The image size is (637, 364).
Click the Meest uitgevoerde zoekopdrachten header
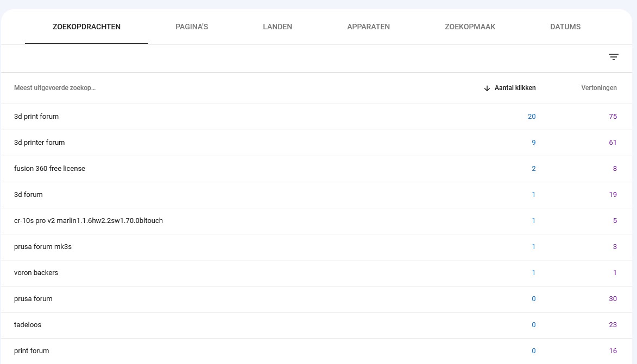55,88
